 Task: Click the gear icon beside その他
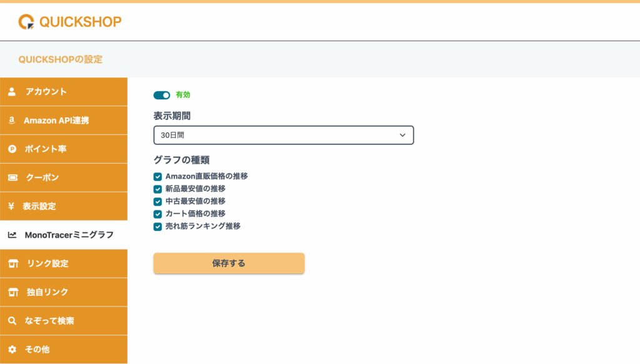[12, 349]
